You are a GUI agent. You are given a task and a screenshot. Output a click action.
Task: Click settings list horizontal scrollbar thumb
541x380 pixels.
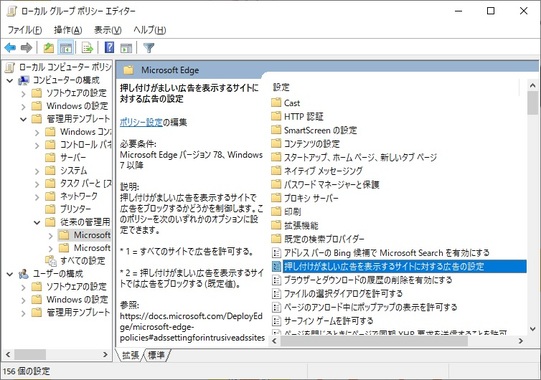tap(374, 341)
